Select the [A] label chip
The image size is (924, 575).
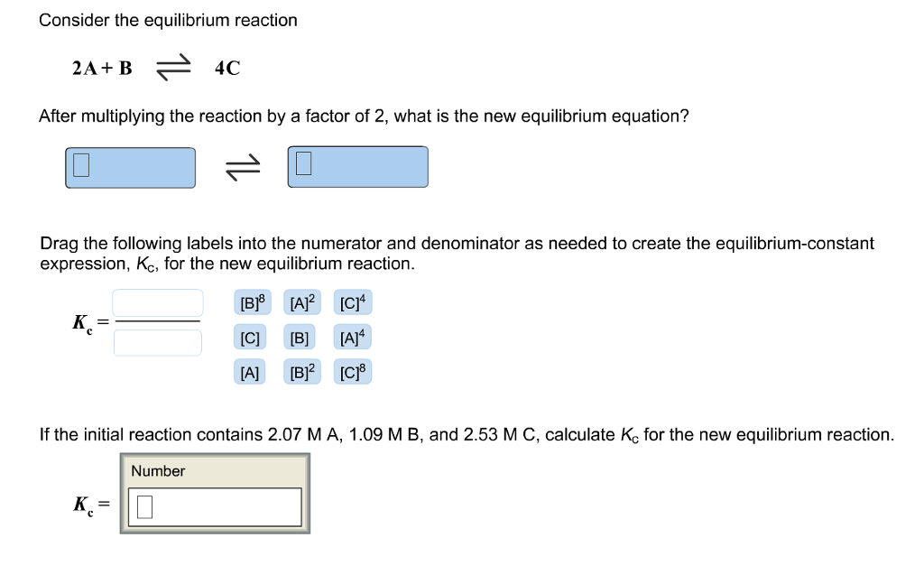point(251,371)
